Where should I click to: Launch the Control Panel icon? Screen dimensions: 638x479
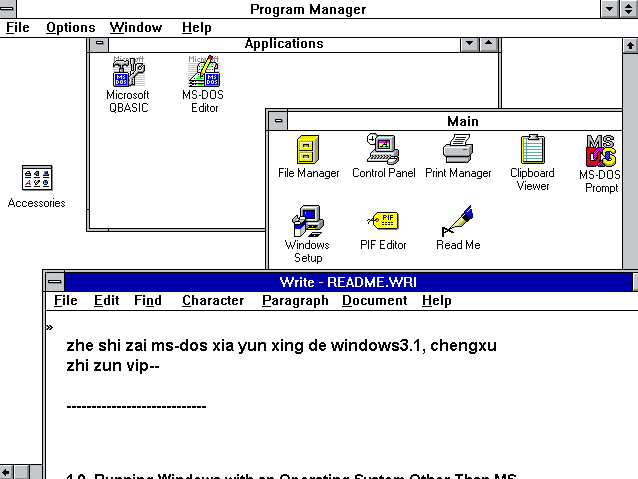tap(383, 150)
